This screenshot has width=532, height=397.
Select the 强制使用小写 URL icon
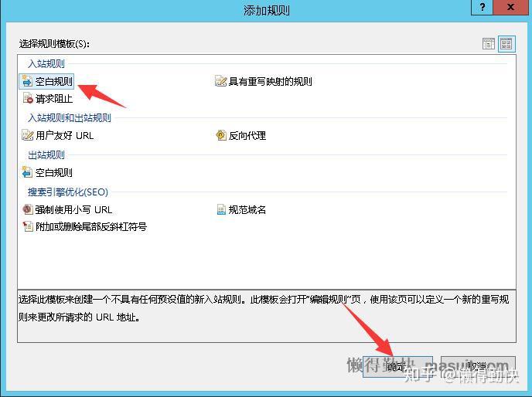click(27, 209)
